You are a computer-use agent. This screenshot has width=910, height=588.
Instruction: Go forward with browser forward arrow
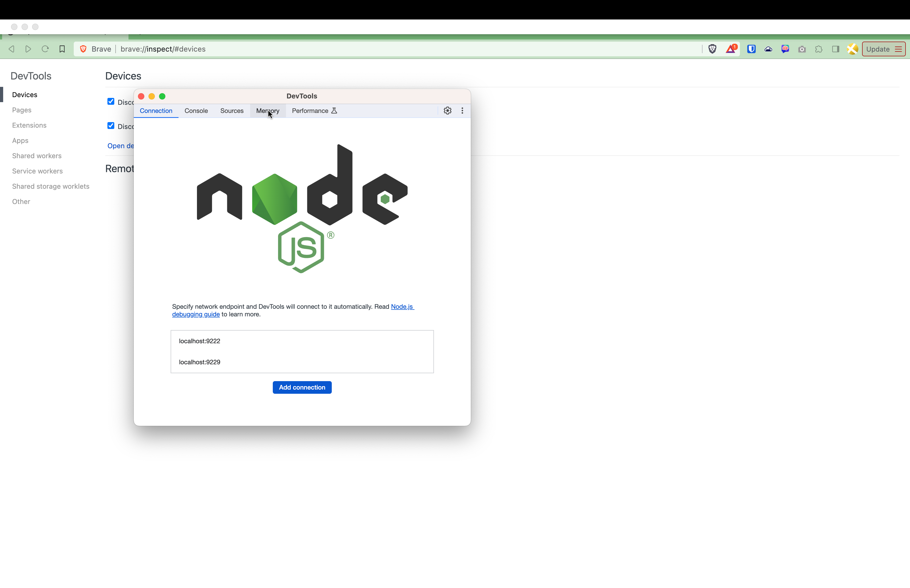point(28,49)
